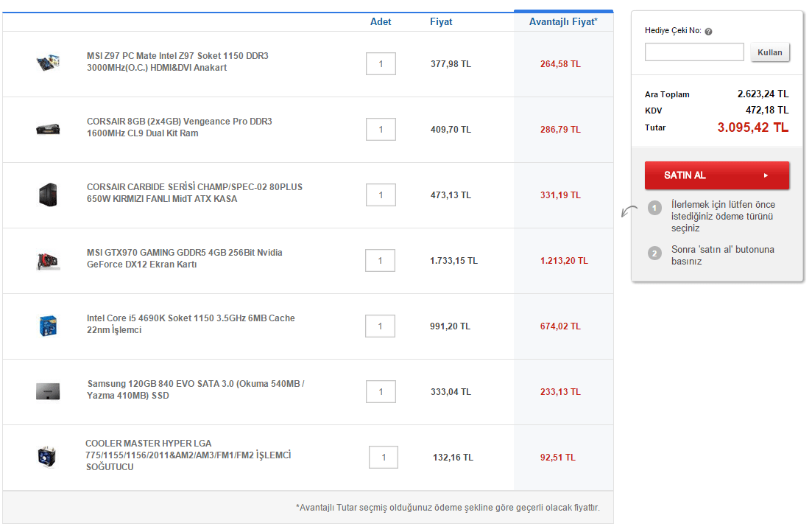Click the Corsair Vengeance Pro RAM image
812x532 pixels.
(x=48, y=129)
